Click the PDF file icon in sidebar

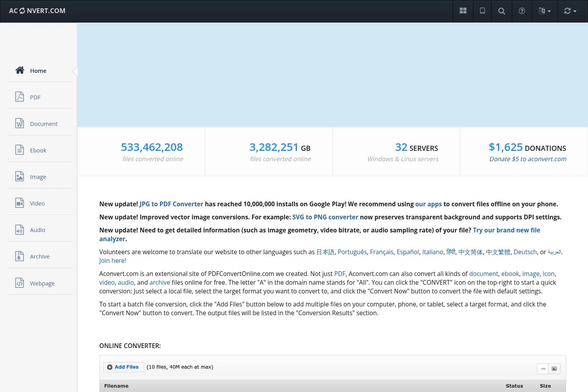19,97
